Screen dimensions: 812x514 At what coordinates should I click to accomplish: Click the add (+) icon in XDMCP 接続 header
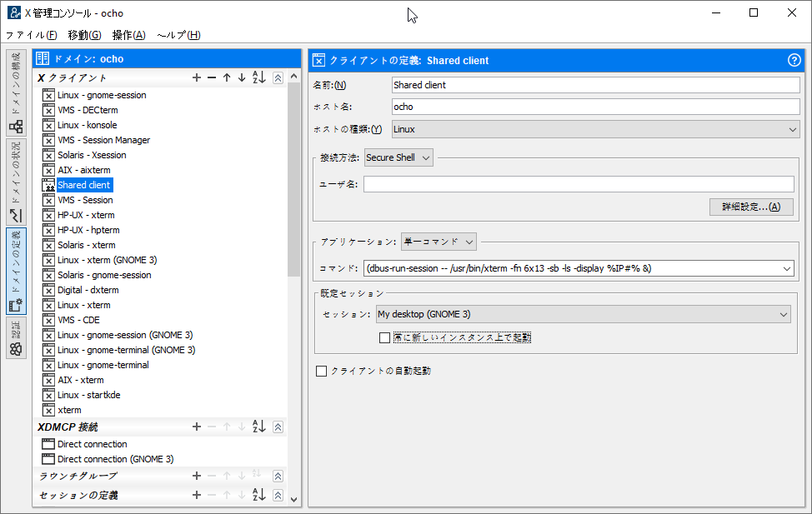pos(197,427)
